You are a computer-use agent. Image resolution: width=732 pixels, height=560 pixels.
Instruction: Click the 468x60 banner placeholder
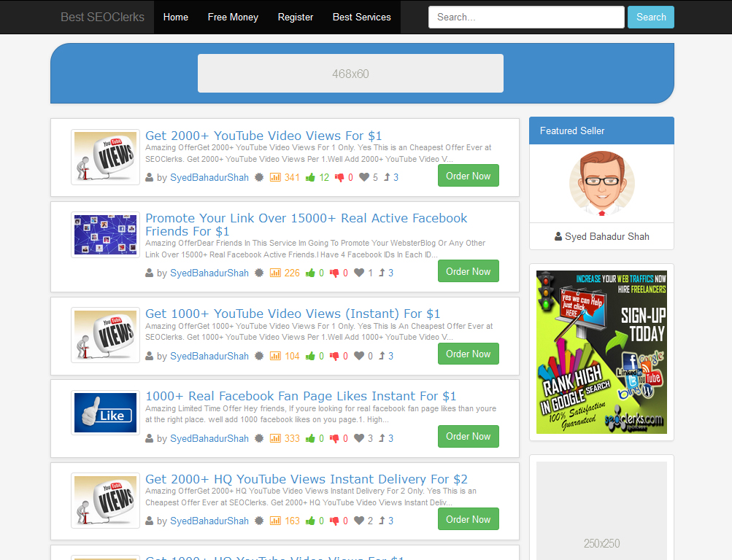click(x=350, y=73)
